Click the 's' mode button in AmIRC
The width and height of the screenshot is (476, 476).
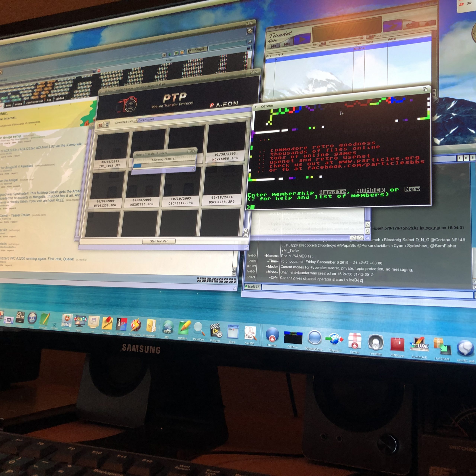tap(472, 157)
